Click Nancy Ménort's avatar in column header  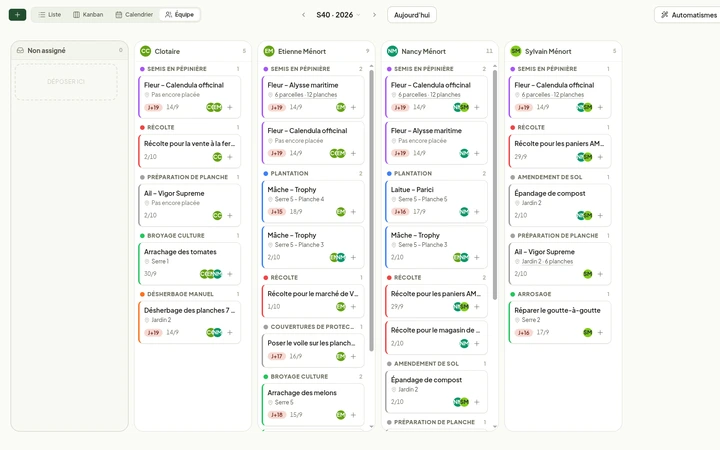[x=392, y=51]
